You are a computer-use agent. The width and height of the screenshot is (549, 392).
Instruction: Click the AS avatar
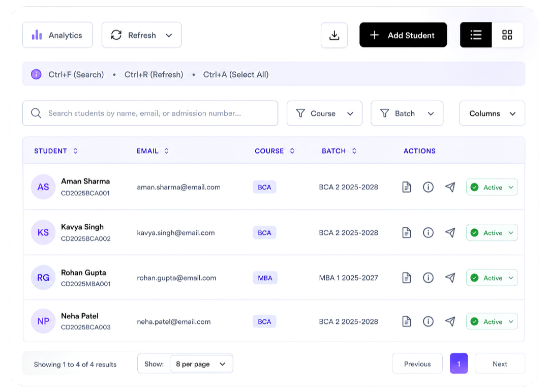43,187
